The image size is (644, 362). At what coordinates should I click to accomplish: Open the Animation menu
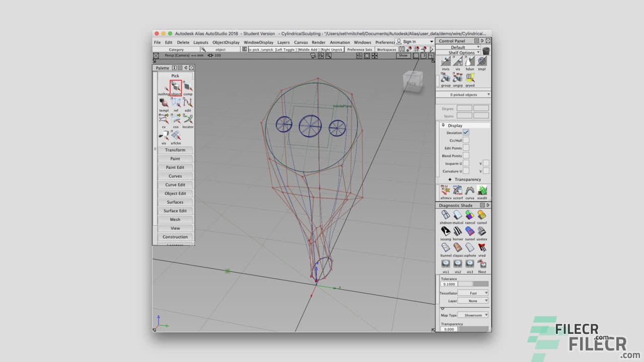click(x=340, y=42)
